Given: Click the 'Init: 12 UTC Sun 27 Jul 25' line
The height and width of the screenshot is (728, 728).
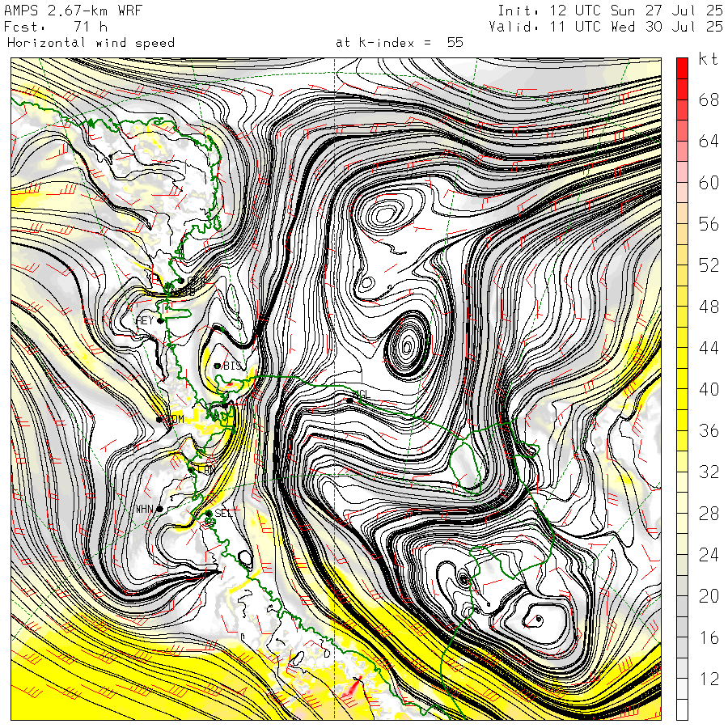Looking at the screenshot, I should pyautogui.click(x=610, y=11).
